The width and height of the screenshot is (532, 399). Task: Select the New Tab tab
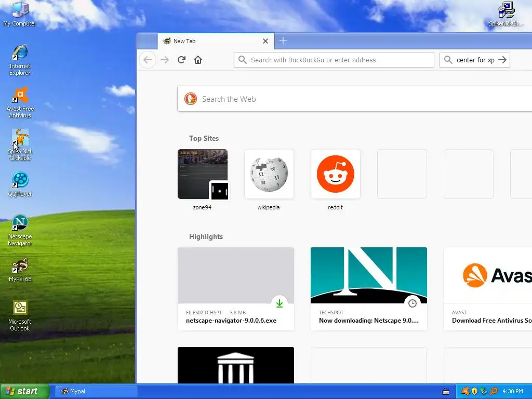[x=216, y=41]
